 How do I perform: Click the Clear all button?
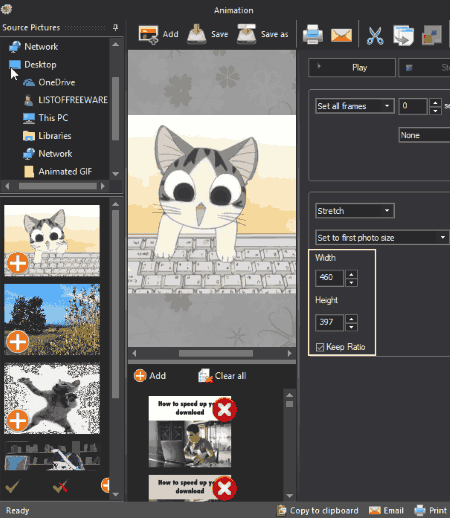click(222, 376)
